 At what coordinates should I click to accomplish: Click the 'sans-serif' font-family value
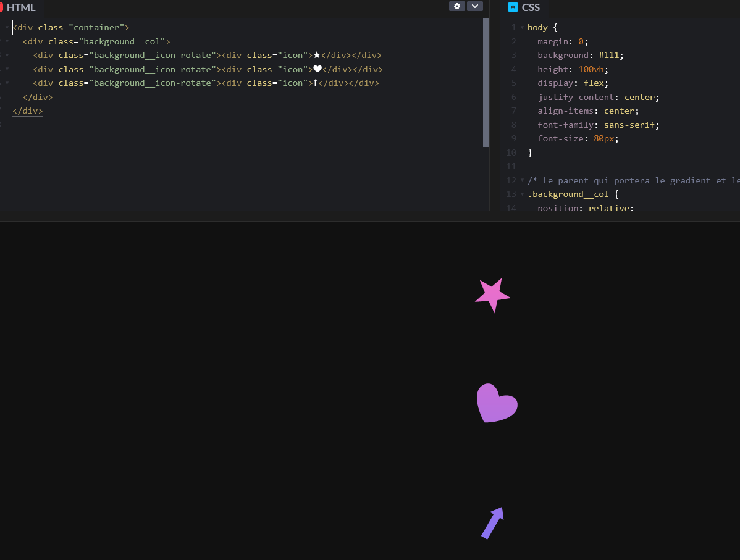coord(629,125)
